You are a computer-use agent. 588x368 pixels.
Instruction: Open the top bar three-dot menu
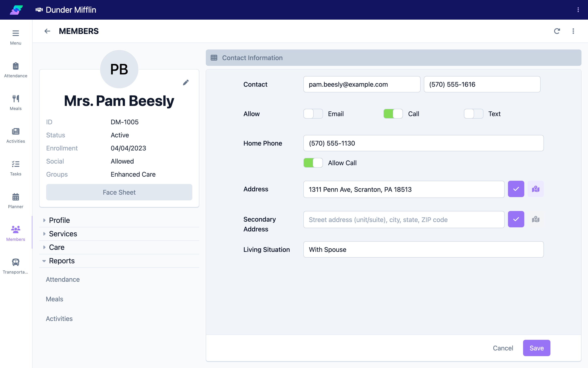[x=578, y=10]
